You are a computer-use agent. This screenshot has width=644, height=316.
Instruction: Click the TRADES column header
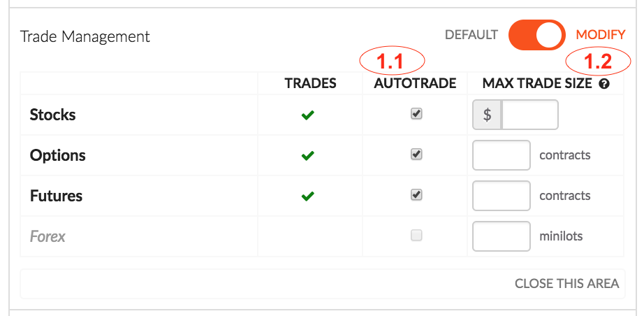coord(311,83)
